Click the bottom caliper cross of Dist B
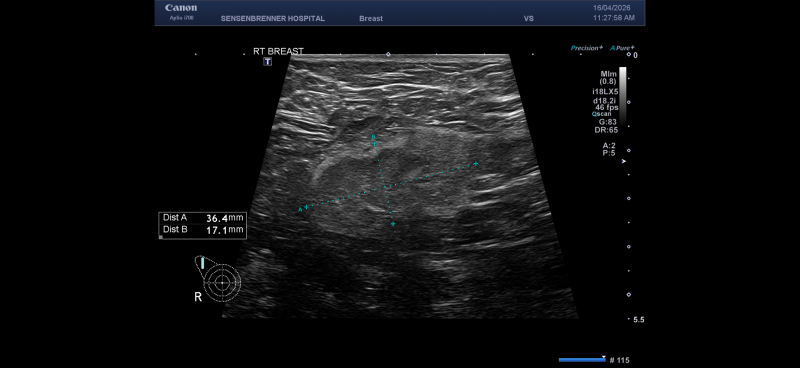This screenshot has height=368, width=800. pos(393,224)
